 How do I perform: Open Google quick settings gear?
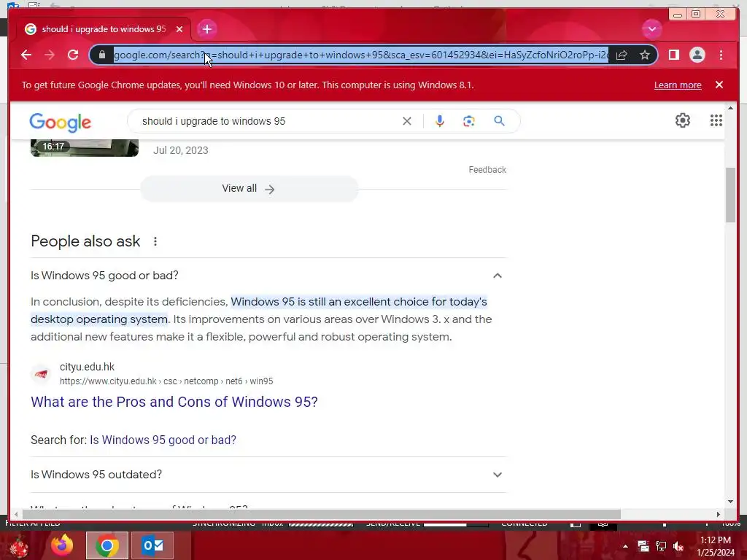point(682,120)
